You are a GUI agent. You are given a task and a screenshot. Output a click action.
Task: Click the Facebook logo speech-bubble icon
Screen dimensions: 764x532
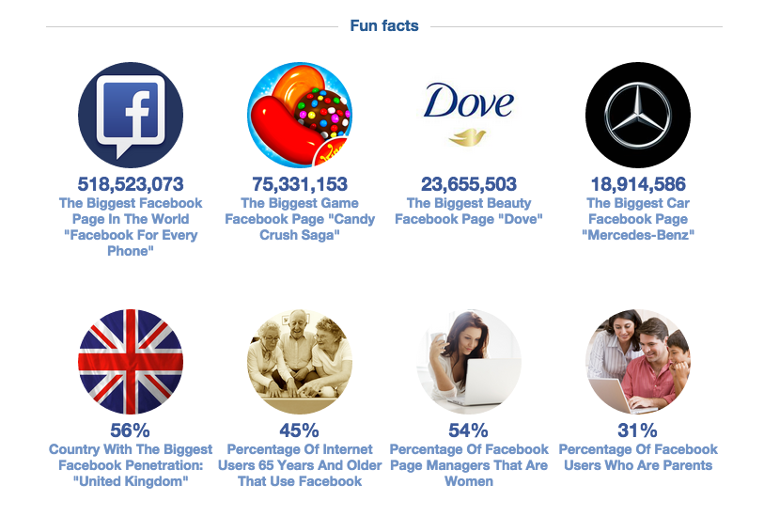(x=131, y=116)
